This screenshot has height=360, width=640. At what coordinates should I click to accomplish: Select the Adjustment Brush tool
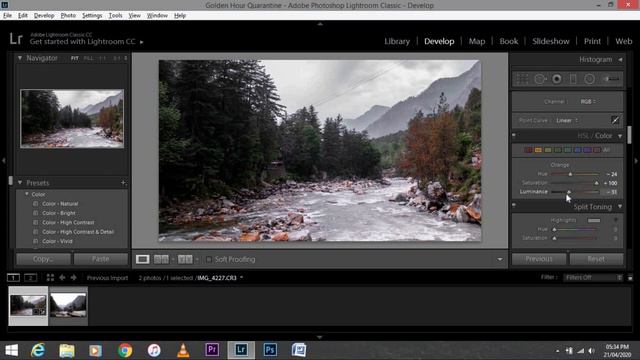pos(611,79)
